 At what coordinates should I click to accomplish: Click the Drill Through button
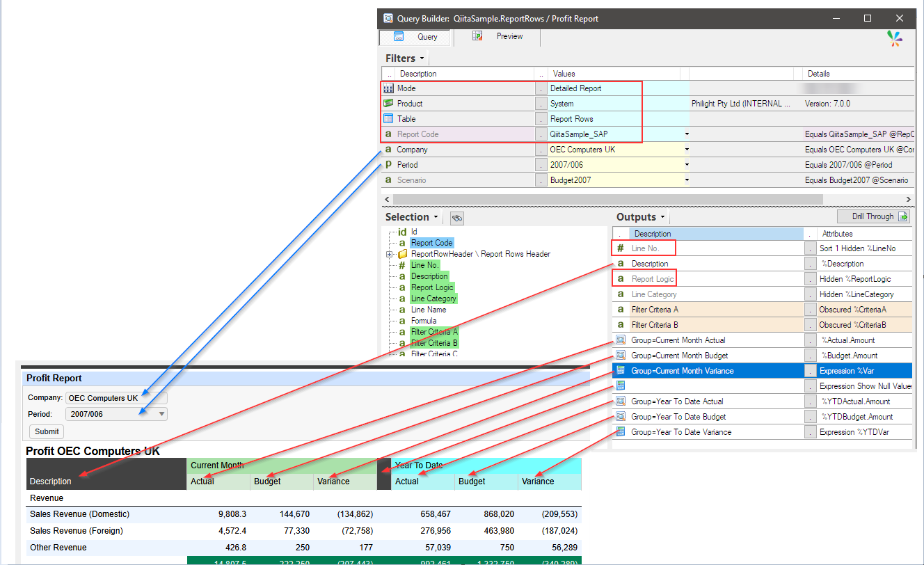point(874,216)
